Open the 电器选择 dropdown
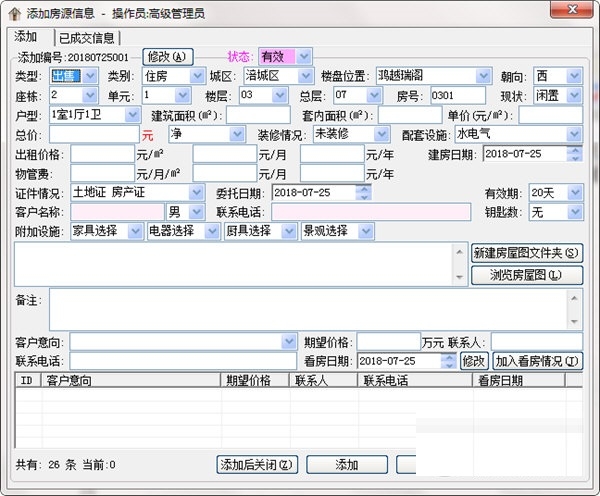Screen dimensions: 600x496 (x=212, y=231)
